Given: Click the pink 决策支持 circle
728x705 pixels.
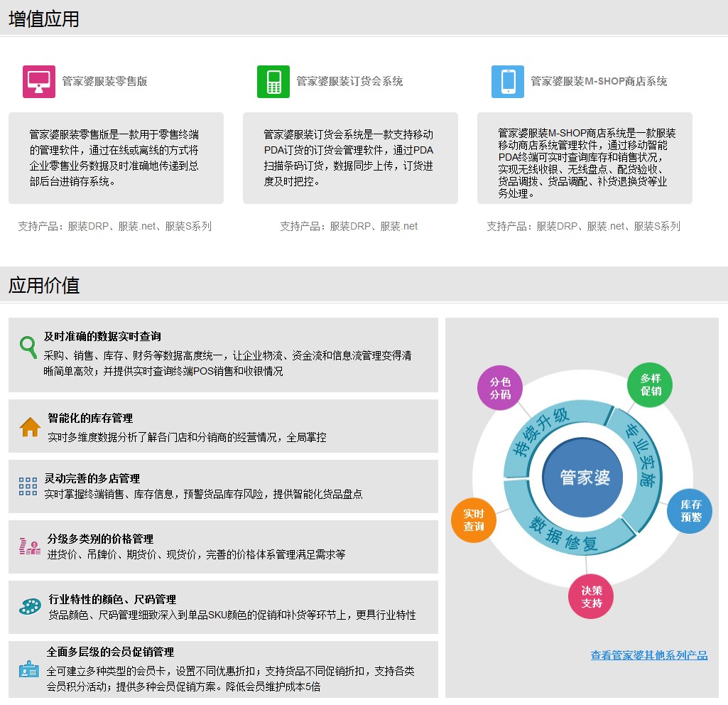Looking at the screenshot, I should (591, 596).
